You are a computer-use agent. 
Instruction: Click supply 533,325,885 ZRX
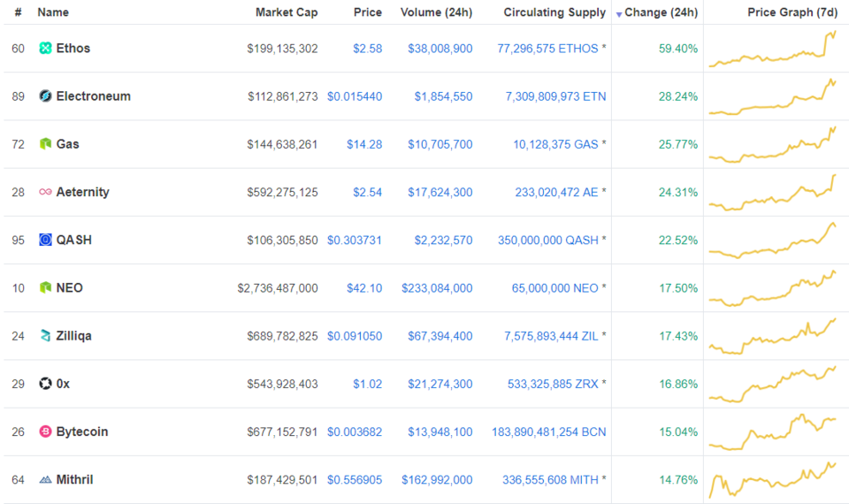coord(553,384)
